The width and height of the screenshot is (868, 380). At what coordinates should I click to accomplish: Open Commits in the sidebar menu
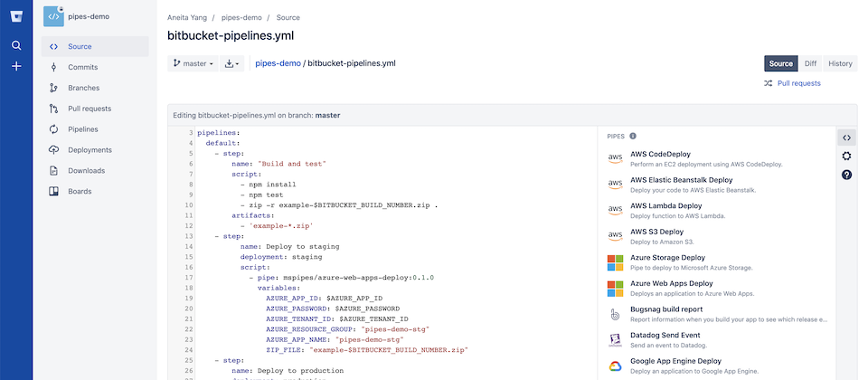coord(95,67)
